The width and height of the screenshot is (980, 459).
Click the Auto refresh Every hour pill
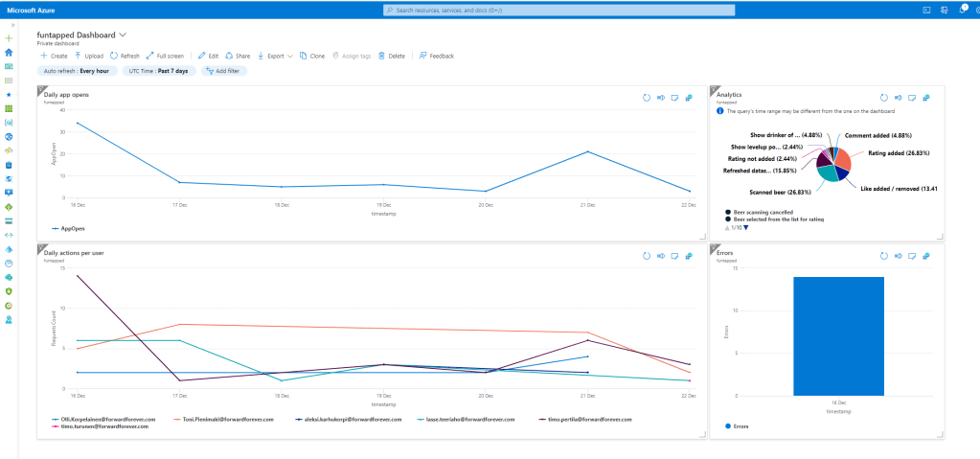coord(76,71)
